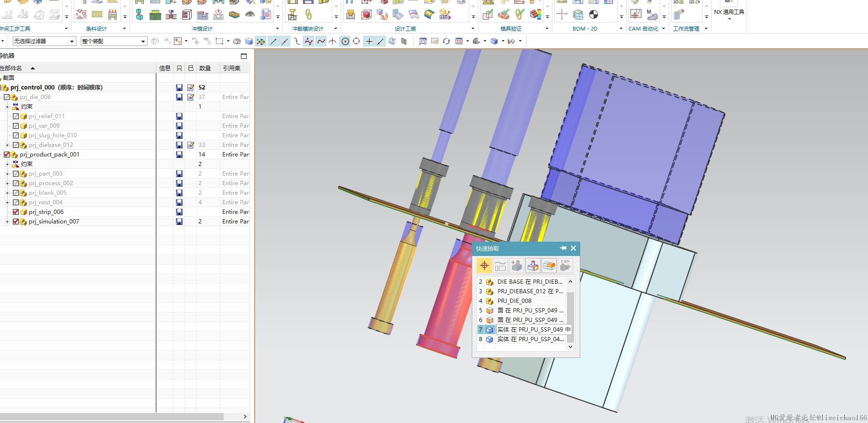Maximize the navigator panel square button
868x423 pixels.
244,56
